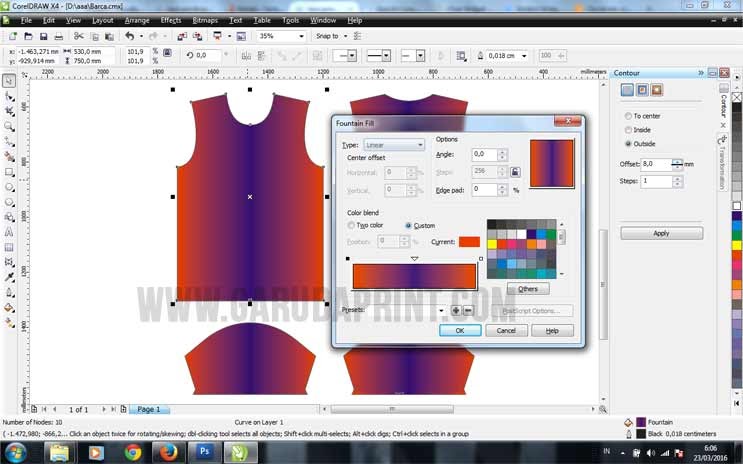Click the New document icon
Viewport: 743px width, 464px height.
tap(13, 36)
